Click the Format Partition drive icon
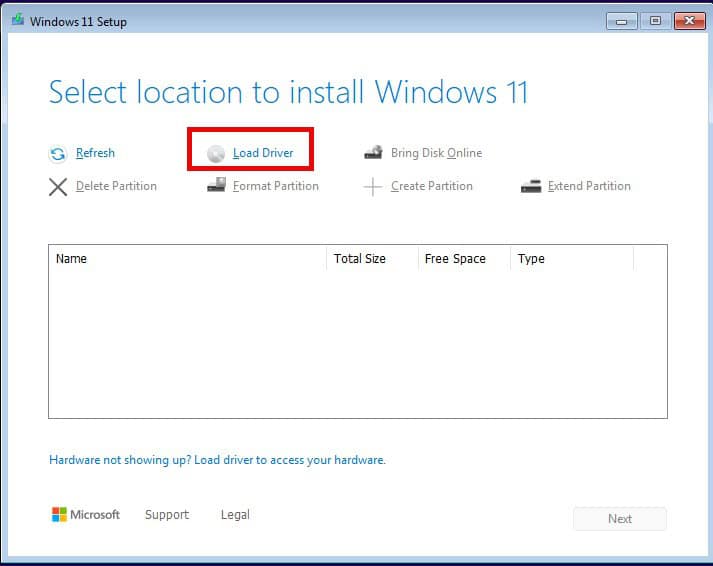The image size is (713, 566). tap(216, 185)
